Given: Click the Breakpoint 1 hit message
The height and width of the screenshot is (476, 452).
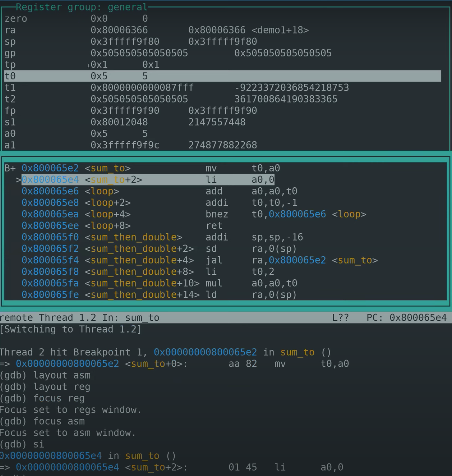Looking at the screenshot, I should point(165,352).
